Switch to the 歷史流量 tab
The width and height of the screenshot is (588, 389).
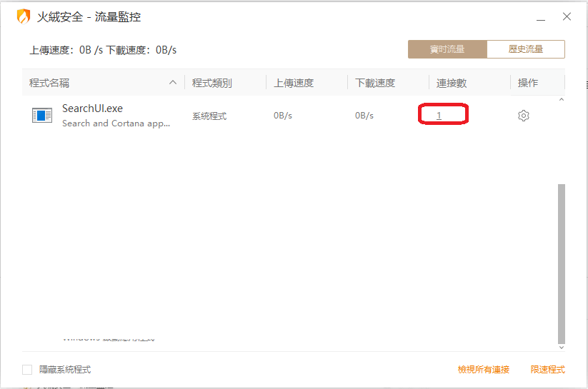pyautogui.click(x=525, y=49)
